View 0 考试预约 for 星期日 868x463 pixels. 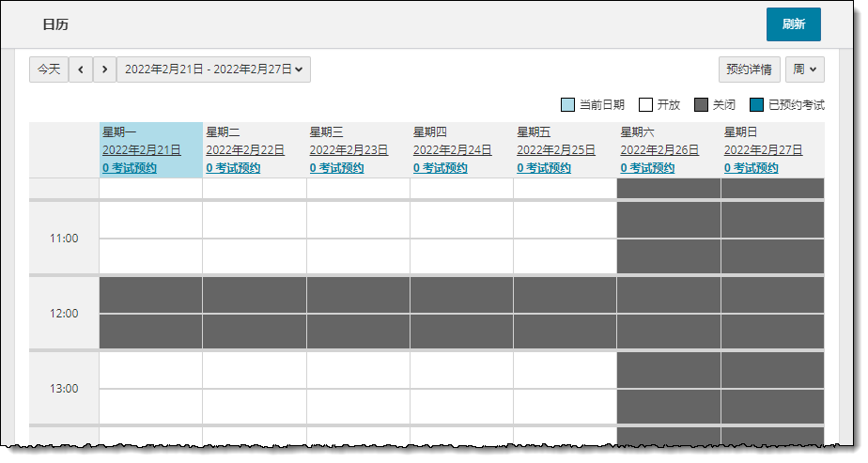(751, 167)
